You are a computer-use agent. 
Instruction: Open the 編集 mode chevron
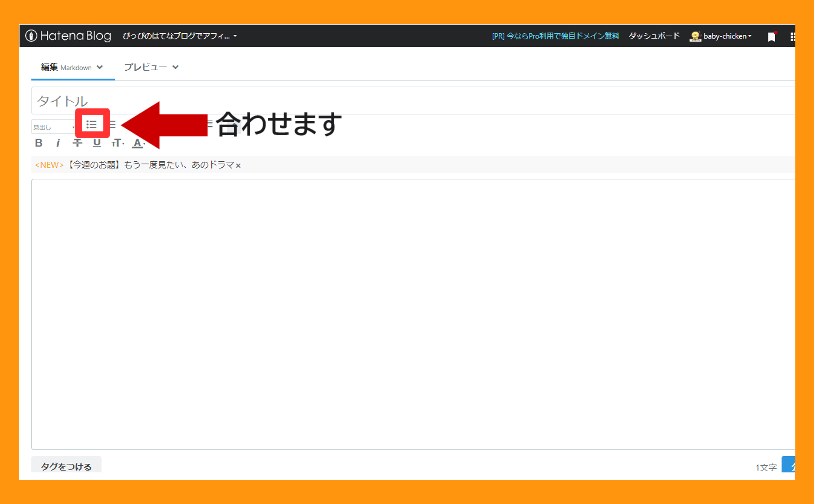click(100, 67)
